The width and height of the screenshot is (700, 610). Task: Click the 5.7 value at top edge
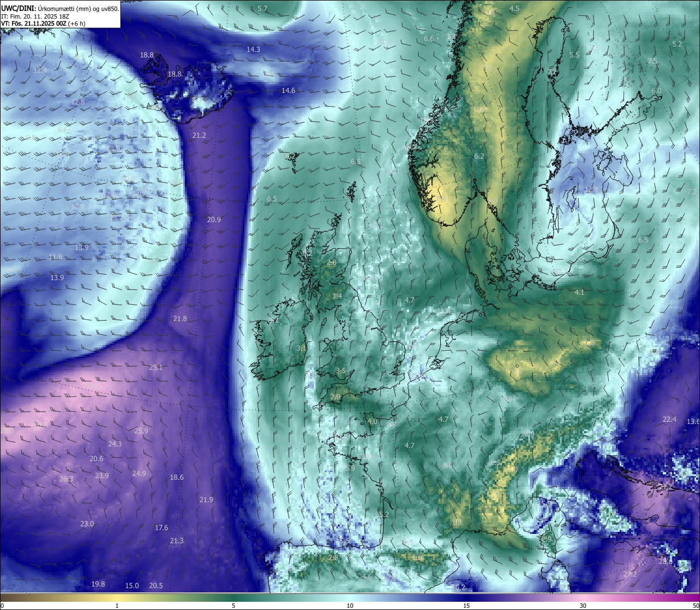coord(262,8)
